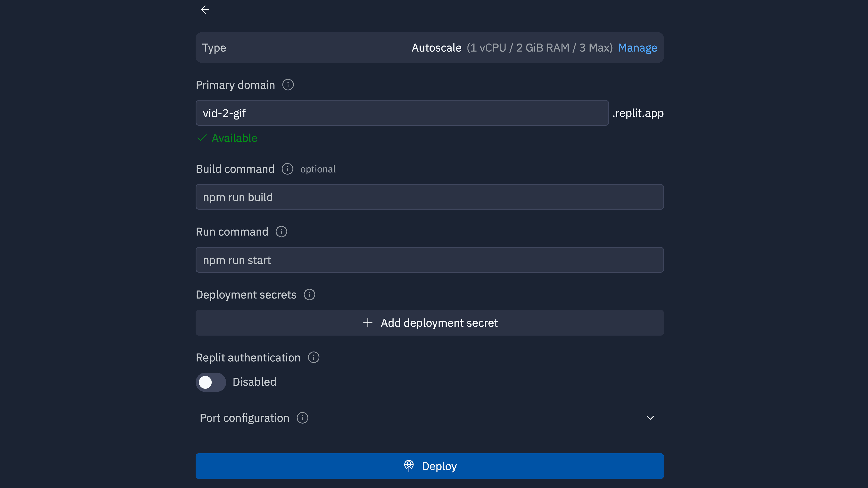Click the Add deployment secret button
Screen dimensions: 868x488
pos(439,323)
